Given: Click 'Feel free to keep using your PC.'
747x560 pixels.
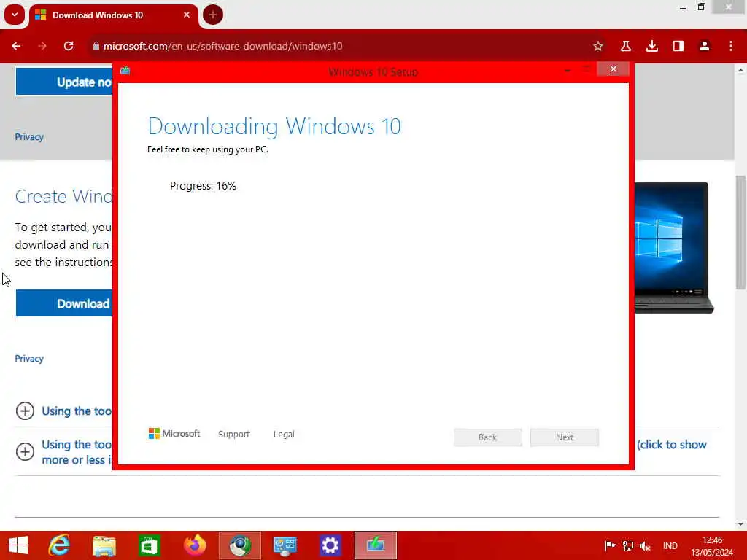Looking at the screenshot, I should pos(208,149).
